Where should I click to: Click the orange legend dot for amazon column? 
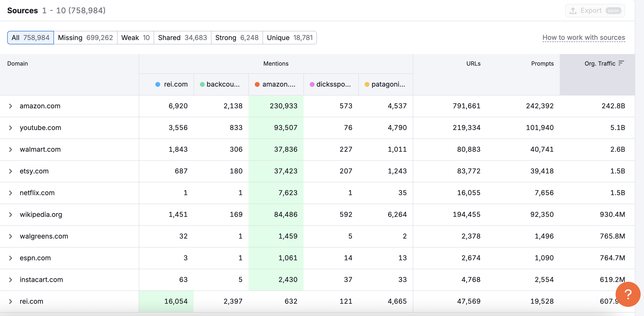(257, 84)
